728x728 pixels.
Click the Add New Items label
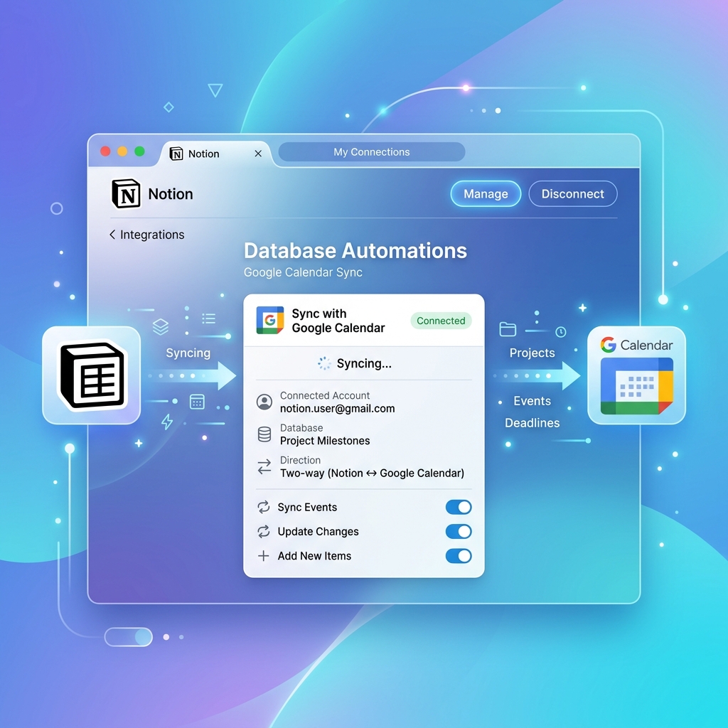point(314,556)
